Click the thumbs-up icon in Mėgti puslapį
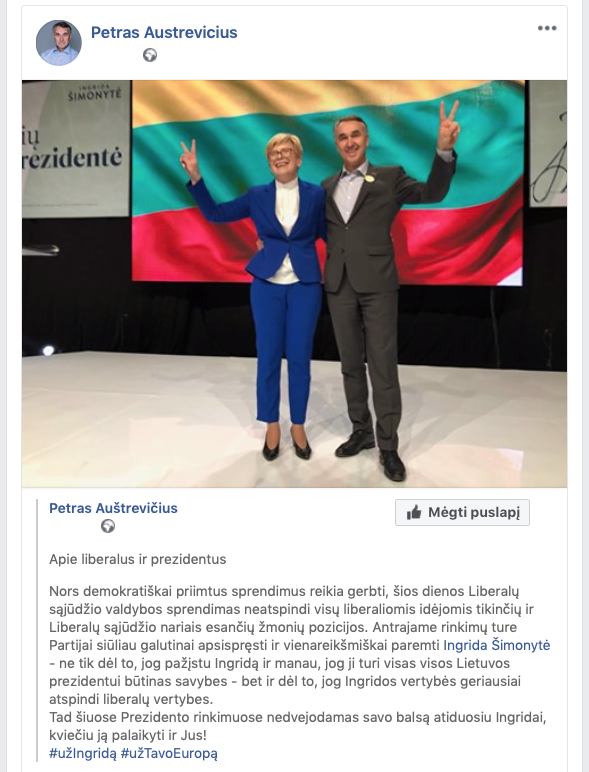589x772 pixels. tap(414, 513)
